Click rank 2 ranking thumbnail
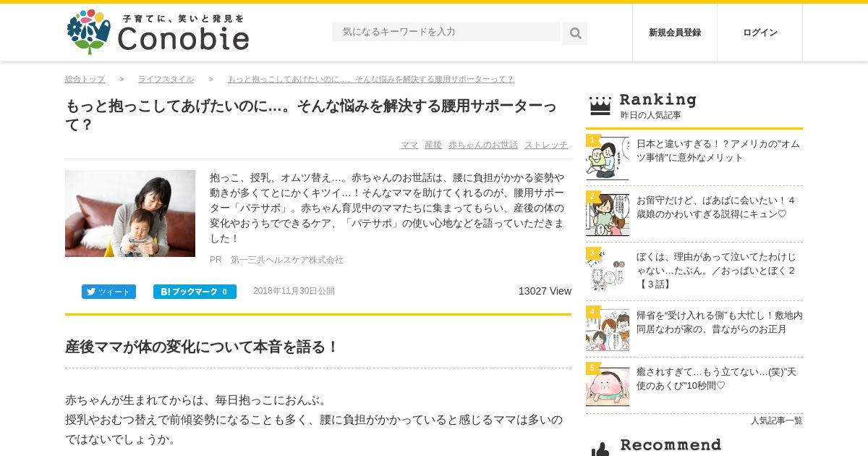 point(608,214)
